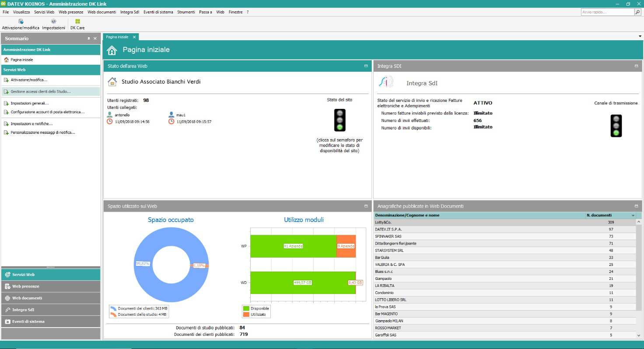Screen dimensions: 644x349
Task: Collapse the Anagrafiche pubblicate in Web Documenti panel
Action: coord(637,206)
